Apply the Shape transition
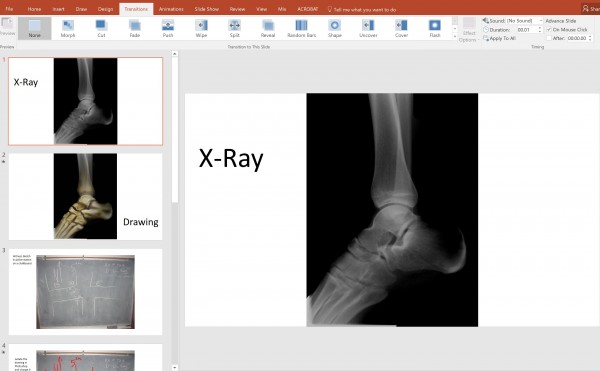 point(335,28)
